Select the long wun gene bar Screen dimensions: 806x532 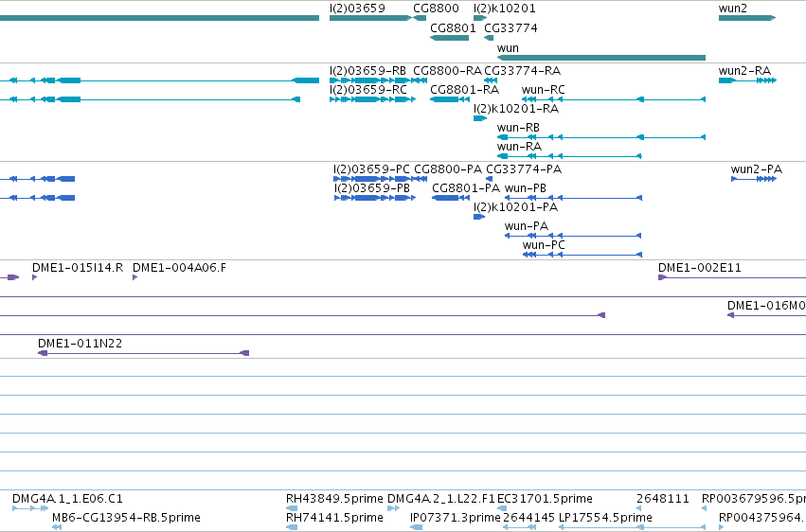[601, 58]
